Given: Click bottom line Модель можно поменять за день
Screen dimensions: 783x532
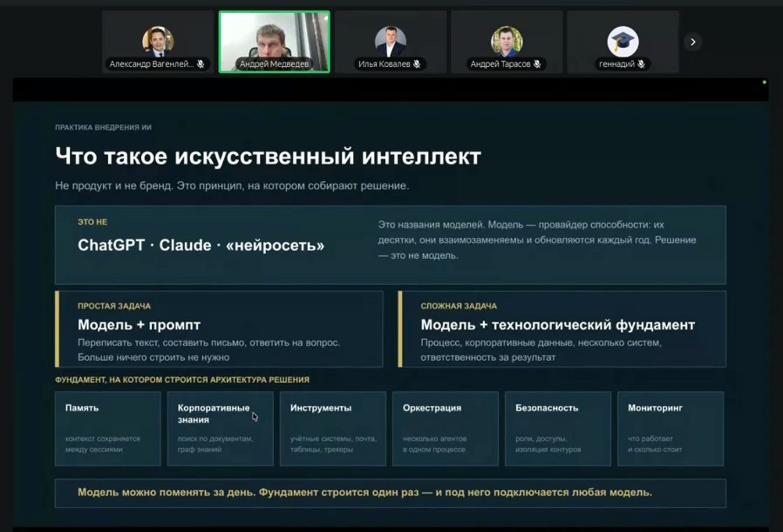Looking at the screenshot, I should (365, 492).
